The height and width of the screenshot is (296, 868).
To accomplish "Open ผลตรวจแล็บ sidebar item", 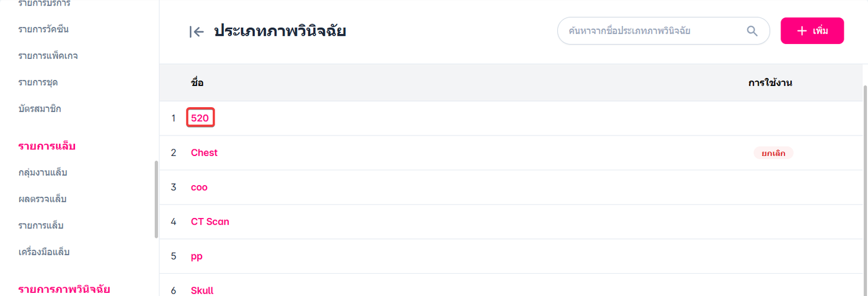I will 42,199.
